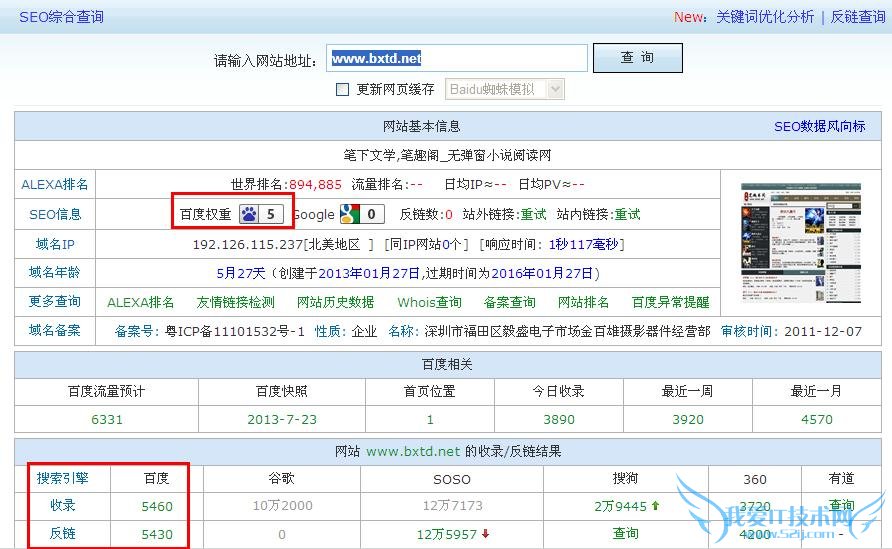Click Baidu 收录 value 5460
This screenshot has width=892, height=549.
pos(157,506)
